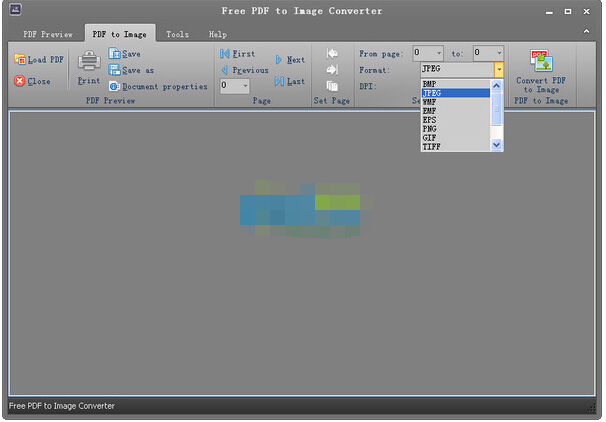Go to Next page
This screenshot has height=422, width=606.
tap(290, 60)
